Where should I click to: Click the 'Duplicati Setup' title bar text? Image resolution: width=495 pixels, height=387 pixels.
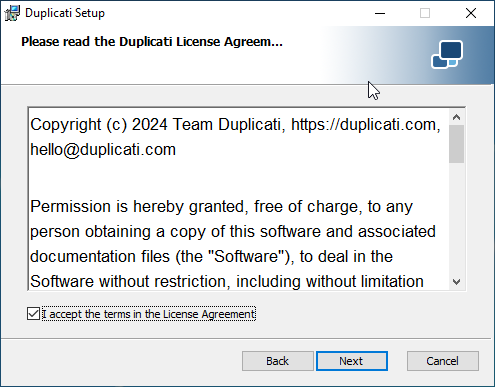coord(65,13)
